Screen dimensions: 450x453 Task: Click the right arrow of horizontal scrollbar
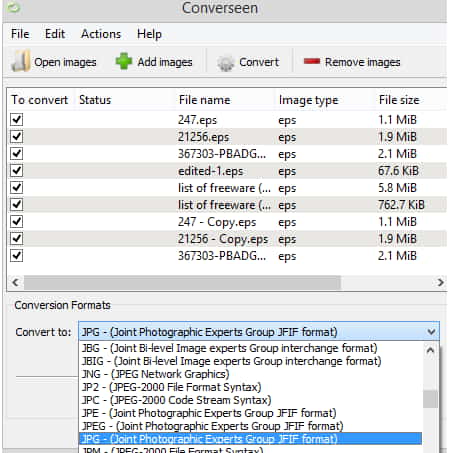(440, 283)
